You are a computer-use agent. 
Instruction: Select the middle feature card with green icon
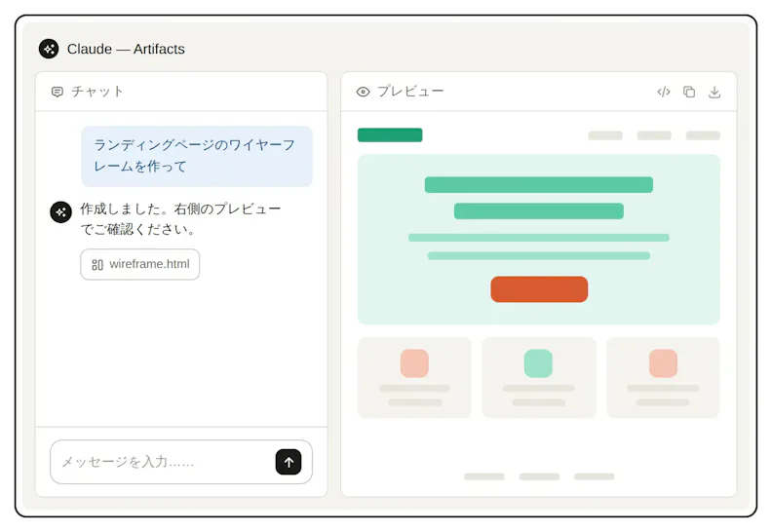[539, 377]
